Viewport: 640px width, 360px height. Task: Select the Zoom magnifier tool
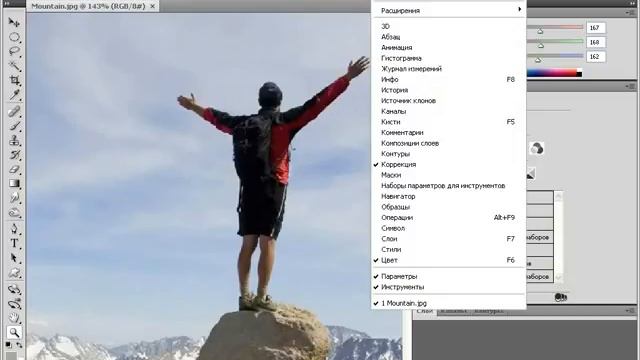14,333
